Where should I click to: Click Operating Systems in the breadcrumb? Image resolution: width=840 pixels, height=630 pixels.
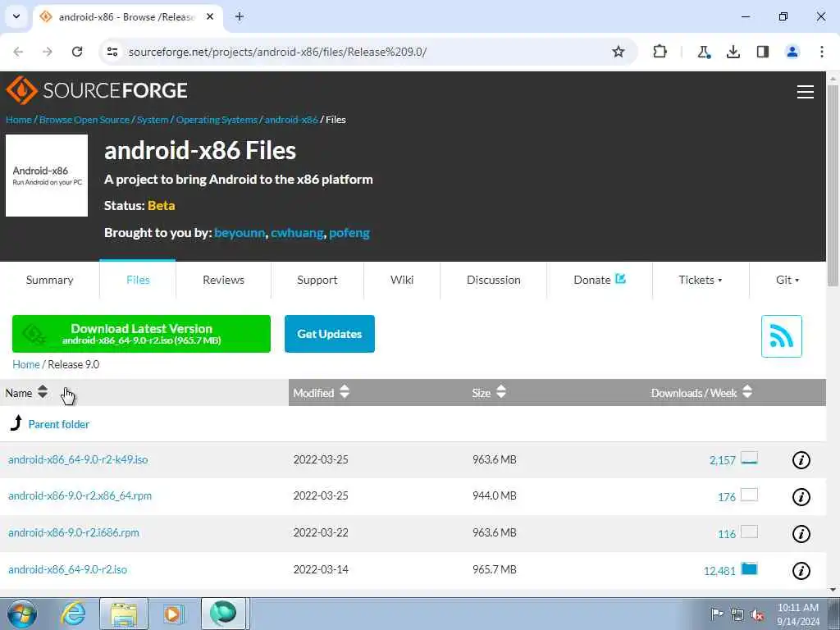click(x=217, y=120)
